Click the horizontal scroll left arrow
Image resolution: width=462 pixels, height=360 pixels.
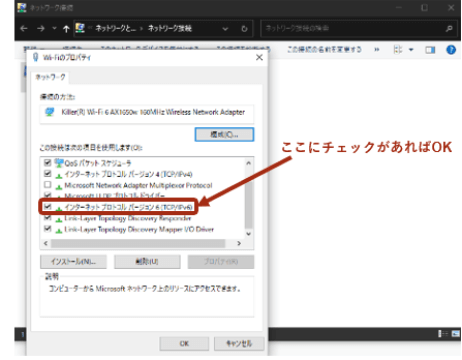pyautogui.click(x=46, y=243)
